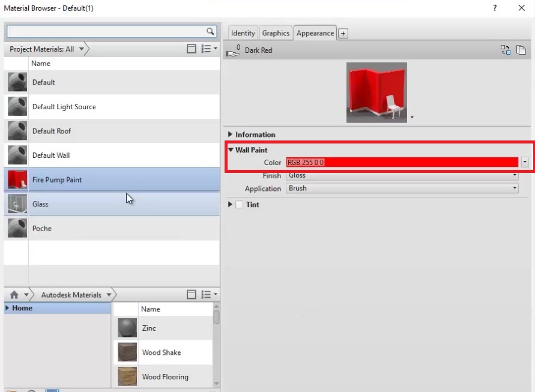
Task: Click the Fire Pump Paint red thumbnail
Action: pyautogui.click(x=17, y=179)
